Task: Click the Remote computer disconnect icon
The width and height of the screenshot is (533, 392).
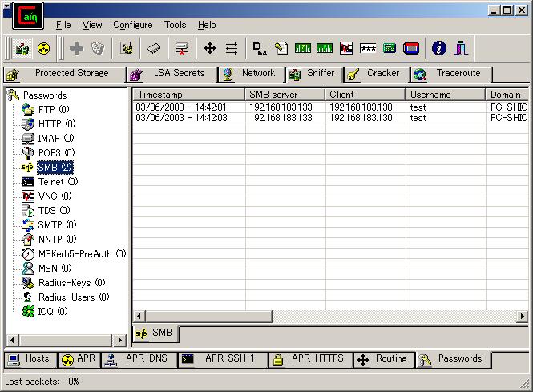Action: (182, 49)
